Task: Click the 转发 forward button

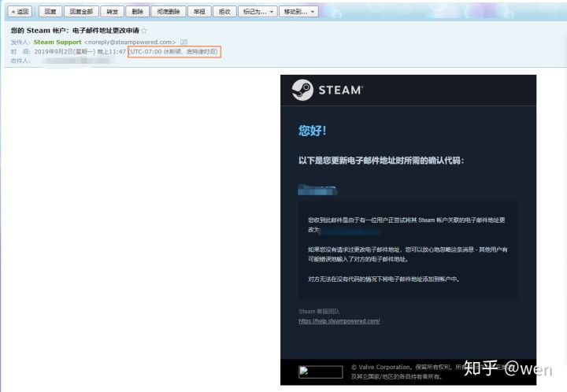Action: tap(112, 12)
